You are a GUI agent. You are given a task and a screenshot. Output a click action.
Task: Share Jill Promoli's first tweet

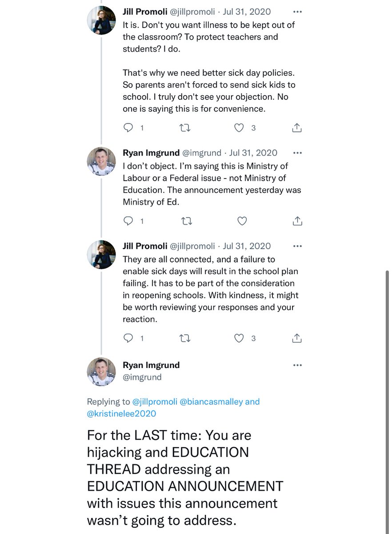297,128
